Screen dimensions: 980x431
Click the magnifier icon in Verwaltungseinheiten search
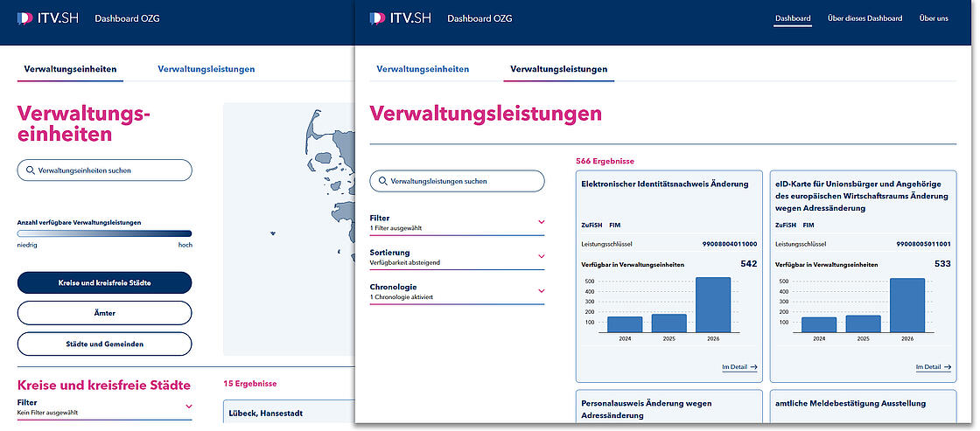pos(30,170)
